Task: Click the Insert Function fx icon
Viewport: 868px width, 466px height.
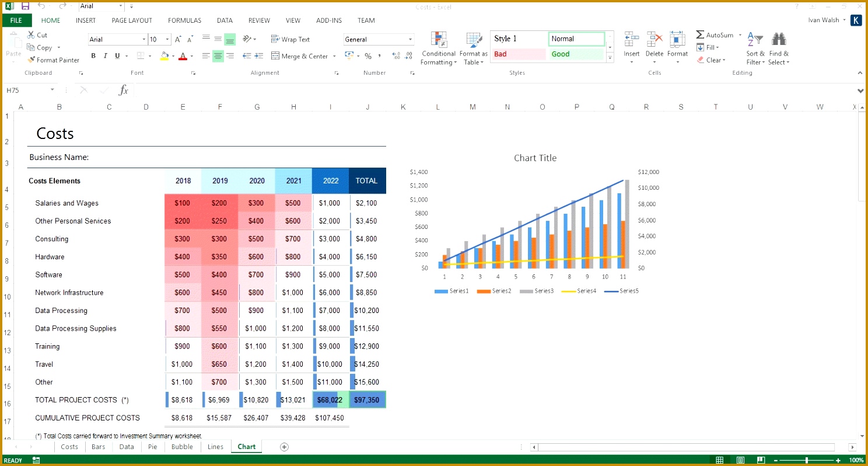Action: coord(123,90)
